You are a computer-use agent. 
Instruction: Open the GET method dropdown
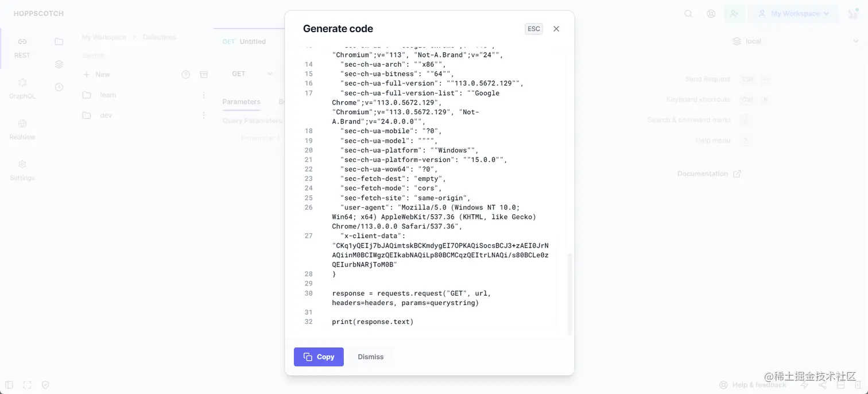(251, 74)
